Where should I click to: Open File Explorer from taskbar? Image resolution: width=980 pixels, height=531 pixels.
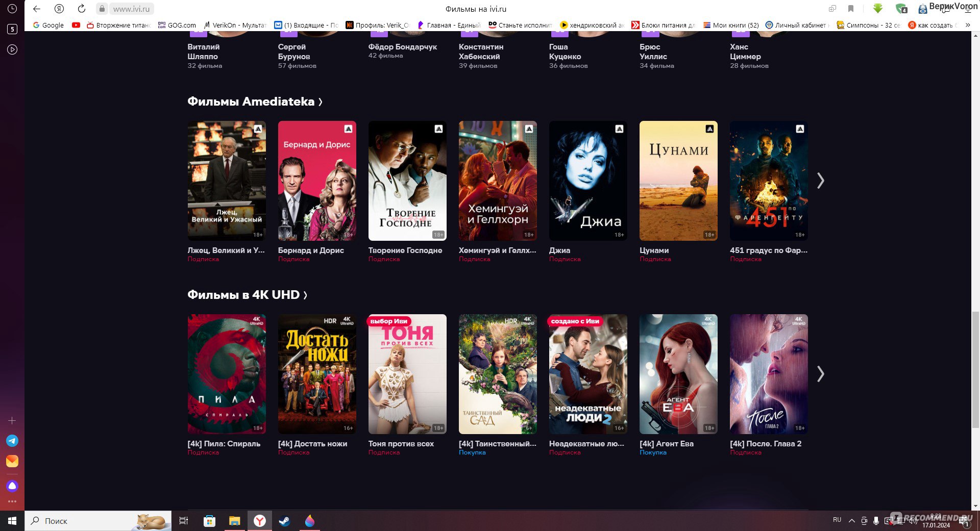pos(234,521)
